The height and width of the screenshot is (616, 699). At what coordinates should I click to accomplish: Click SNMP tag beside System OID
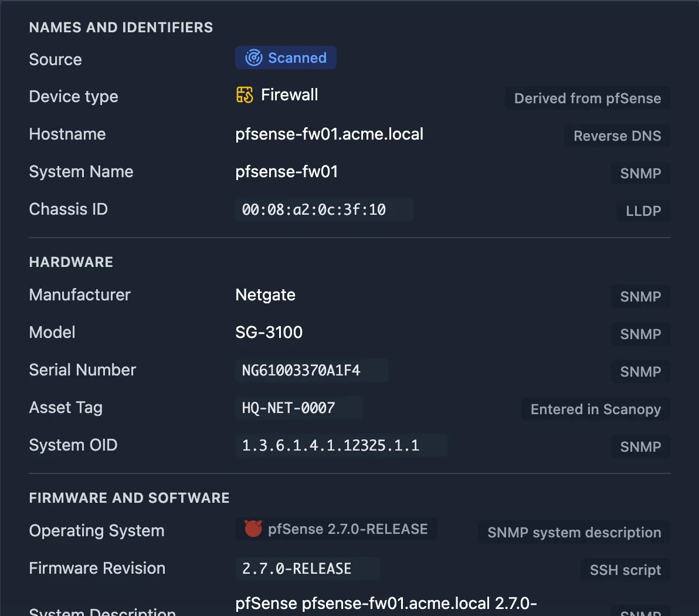tap(640, 446)
